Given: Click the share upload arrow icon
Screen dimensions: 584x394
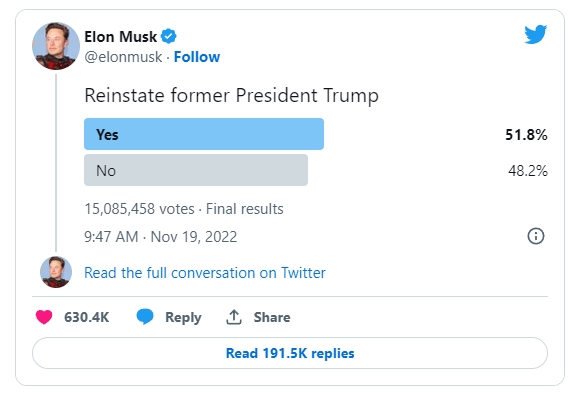Looking at the screenshot, I should pyautogui.click(x=234, y=317).
